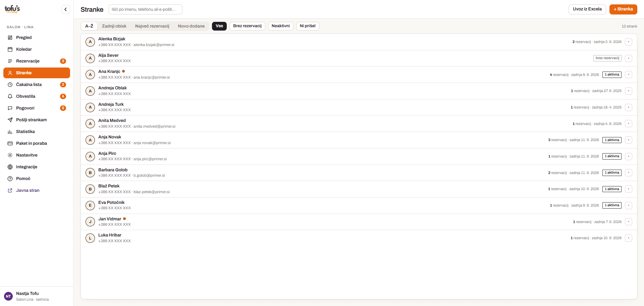Sort clients by Zadnji obisk
The image size is (644, 306).
point(114,26)
